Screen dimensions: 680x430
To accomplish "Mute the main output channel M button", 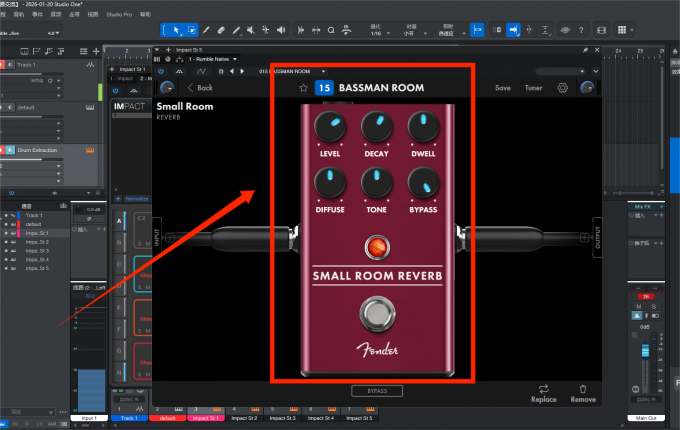I will click(x=639, y=306).
